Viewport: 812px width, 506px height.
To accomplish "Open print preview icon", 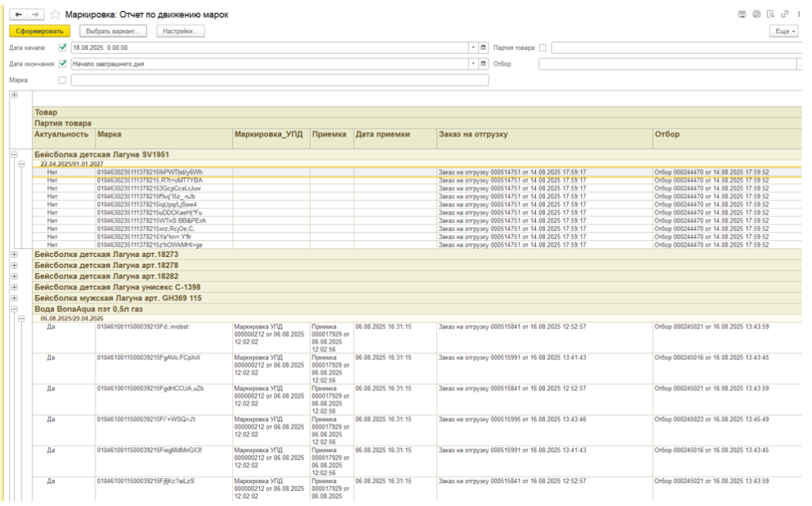I will [x=770, y=14].
